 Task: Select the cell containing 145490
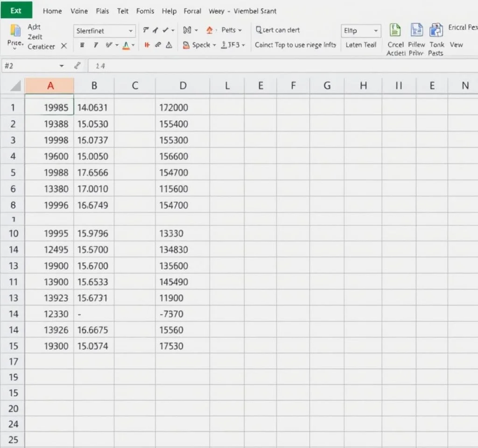coord(183,281)
